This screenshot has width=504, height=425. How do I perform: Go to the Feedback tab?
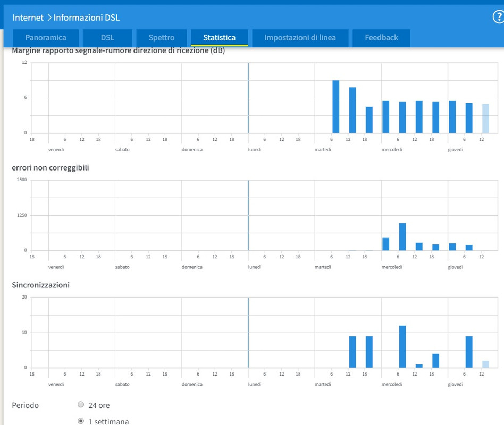[x=381, y=38]
